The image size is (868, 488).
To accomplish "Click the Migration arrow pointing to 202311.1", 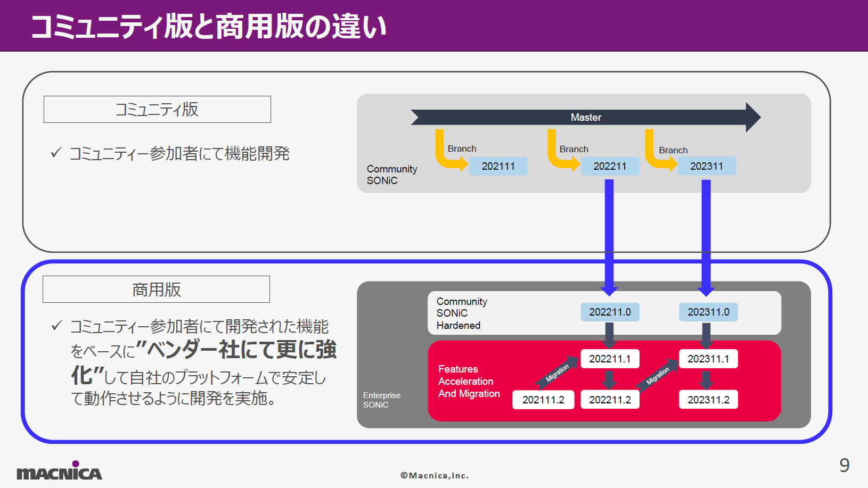I will coord(657,375).
